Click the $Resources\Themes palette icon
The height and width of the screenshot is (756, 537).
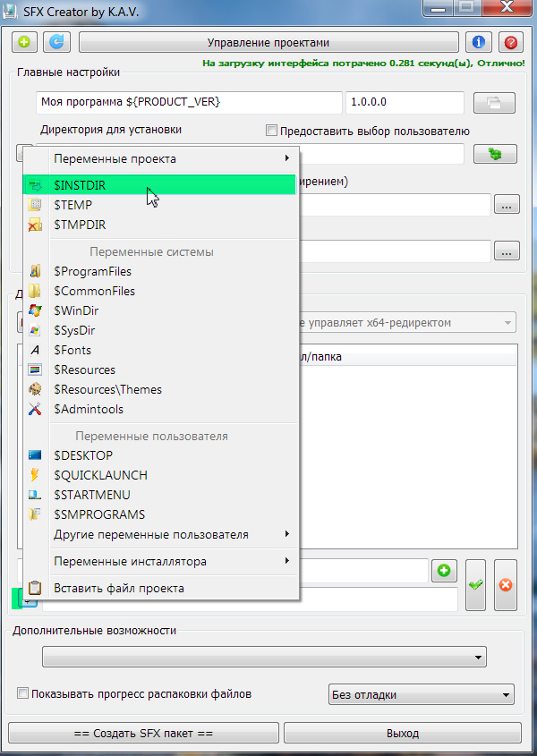coord(35,389)
